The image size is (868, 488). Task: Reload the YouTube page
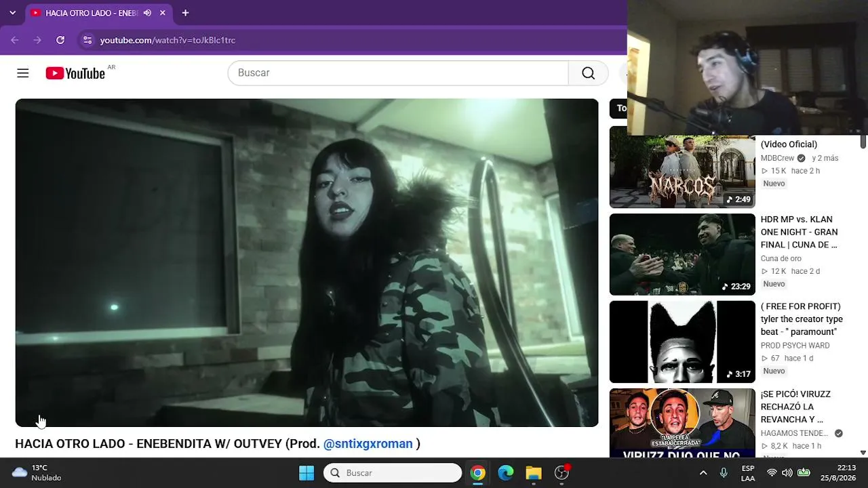pos(60,40)
